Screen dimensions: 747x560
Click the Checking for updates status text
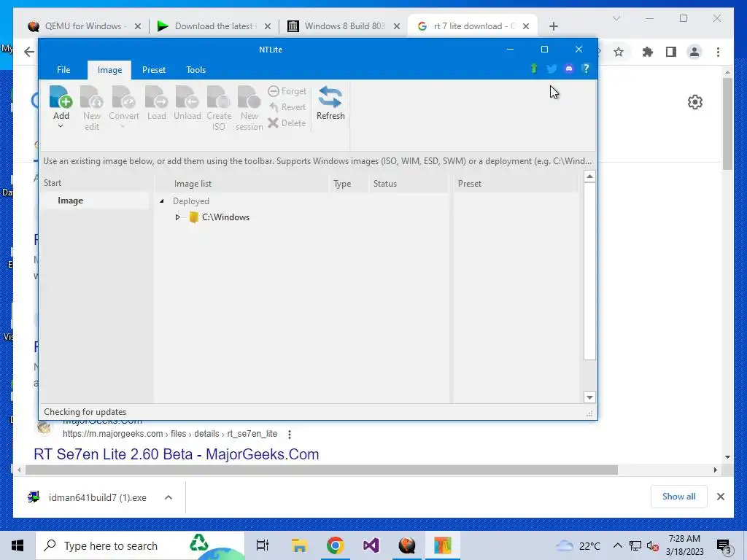tap(85, 412)
